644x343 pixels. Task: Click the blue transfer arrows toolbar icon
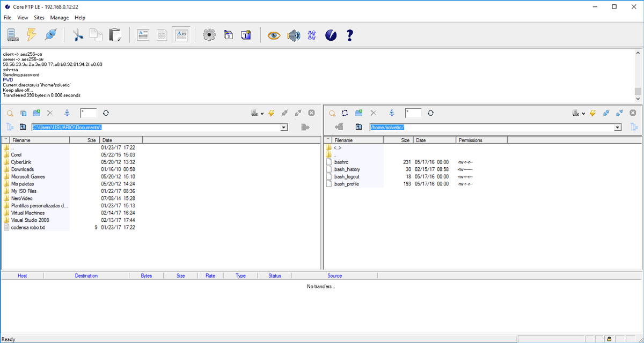[x=312, y=35]
